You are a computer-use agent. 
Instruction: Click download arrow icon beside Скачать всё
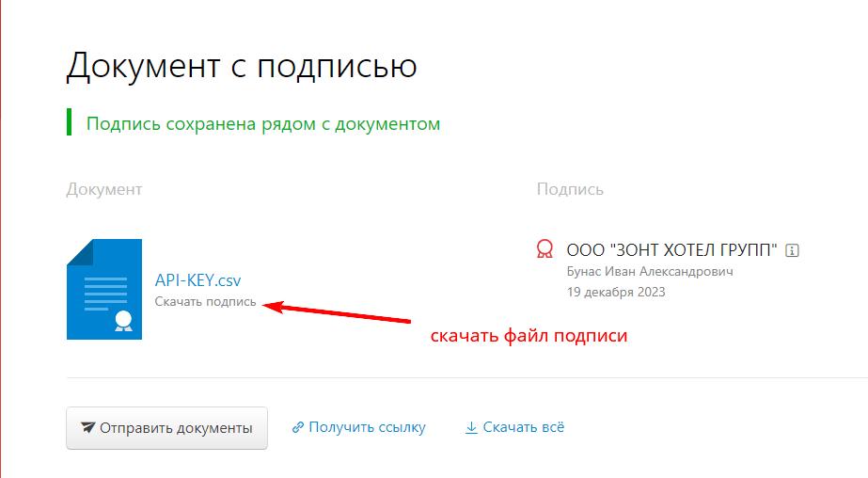coord(471,427)
